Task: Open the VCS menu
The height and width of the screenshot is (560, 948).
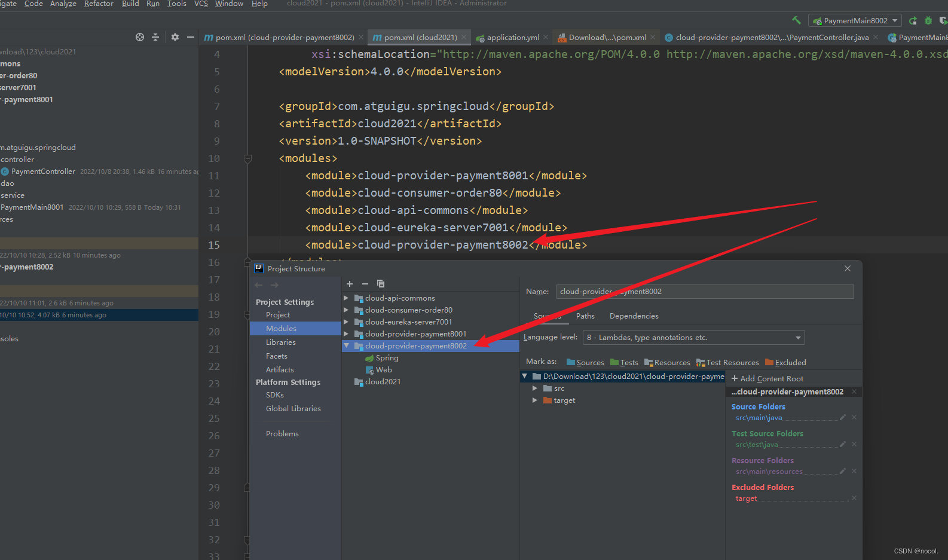Action: click(201, 4)
